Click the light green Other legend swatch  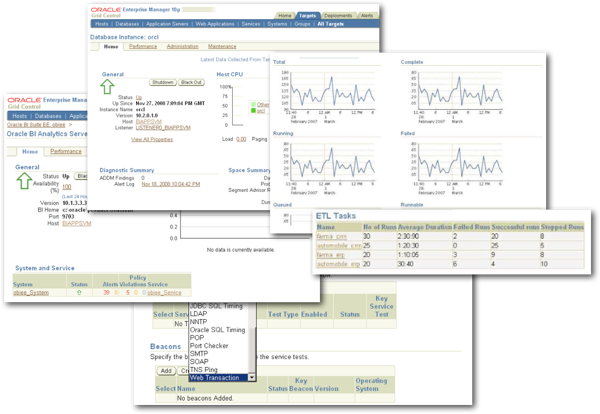point(253,104)
